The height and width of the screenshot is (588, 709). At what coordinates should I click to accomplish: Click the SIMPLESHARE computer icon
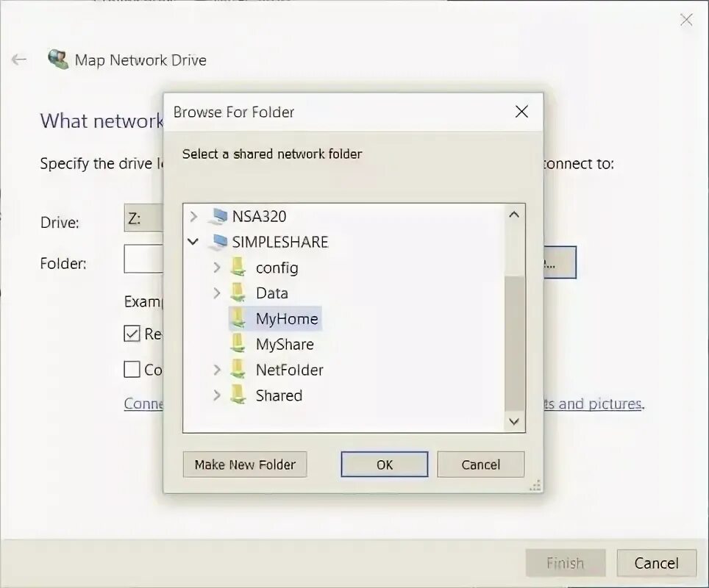click(x=218, y=243)
